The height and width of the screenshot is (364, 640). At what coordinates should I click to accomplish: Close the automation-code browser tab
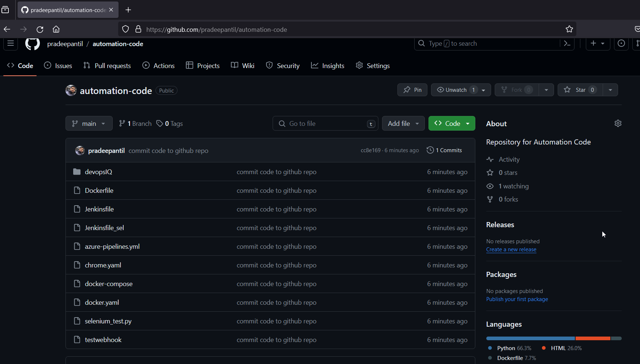tap(111, 10)
